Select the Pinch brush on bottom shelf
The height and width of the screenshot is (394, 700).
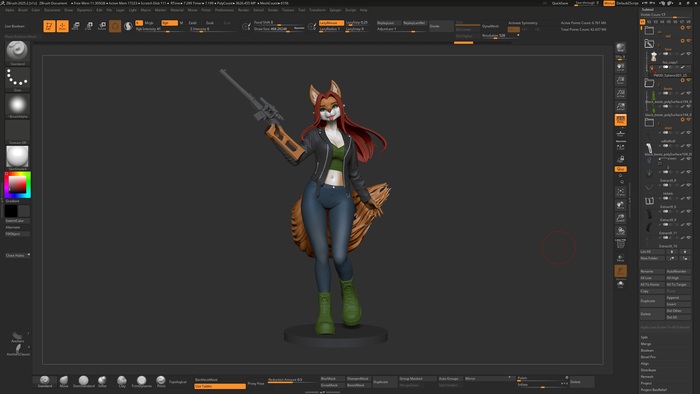pos(161,382)
